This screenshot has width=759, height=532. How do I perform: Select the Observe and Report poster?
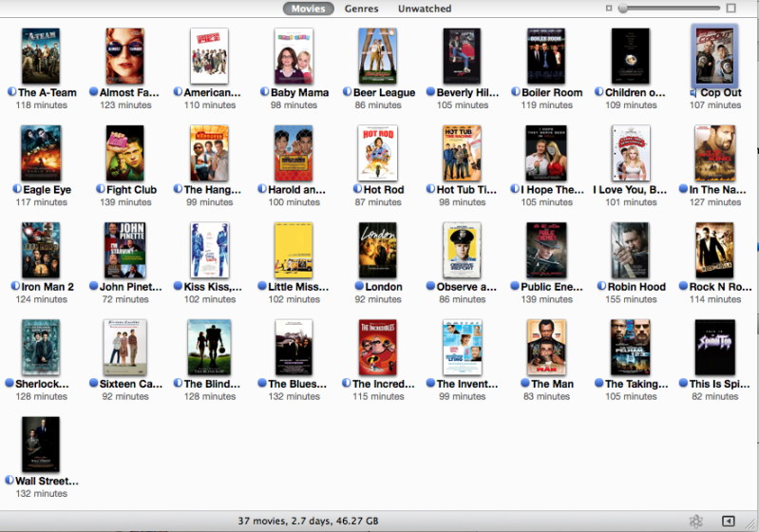tap(463, 250)
